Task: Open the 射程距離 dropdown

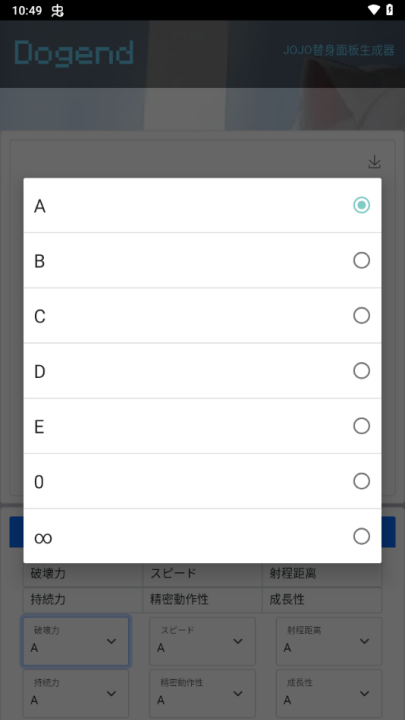Action: (329, 641)
